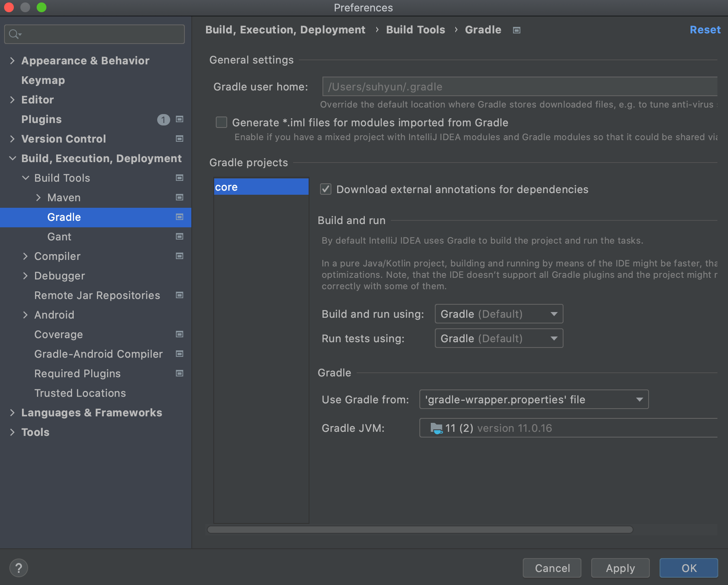Select Gant settings page
Image resolution: width=728 pixels, height=585 pixels.
tap(59, 237)
